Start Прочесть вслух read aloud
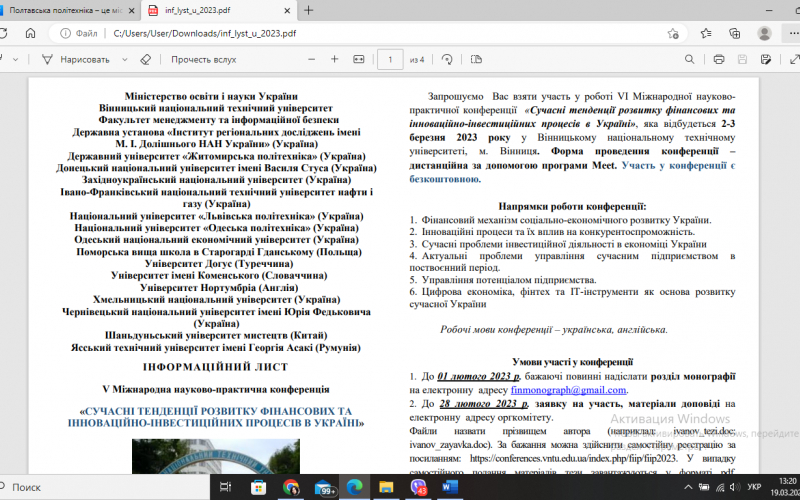Image resolution: width=800 pixels, height=500 pixels. point(204,60)
